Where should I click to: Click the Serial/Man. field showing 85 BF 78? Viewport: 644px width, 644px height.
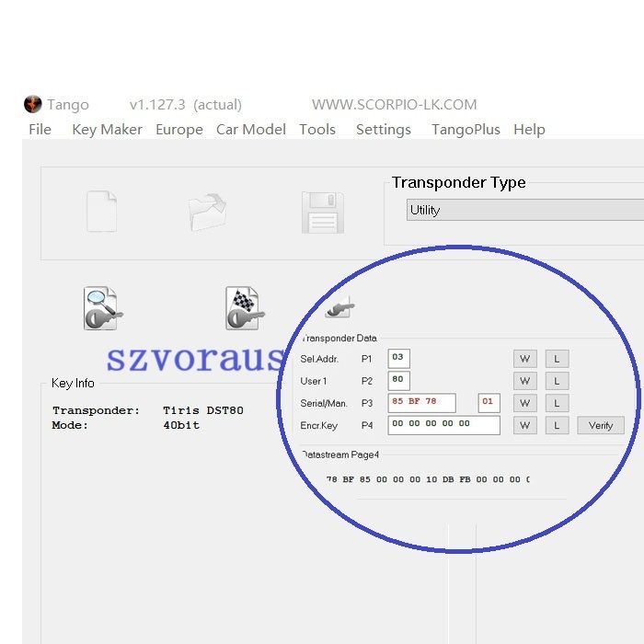[421, 403]
